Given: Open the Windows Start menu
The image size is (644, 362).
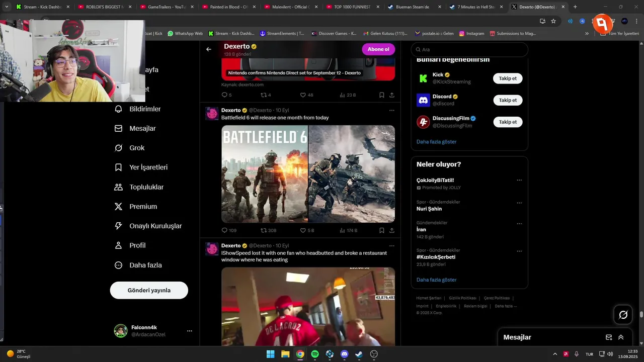Looking at the screenshot, I should point(270,354).
